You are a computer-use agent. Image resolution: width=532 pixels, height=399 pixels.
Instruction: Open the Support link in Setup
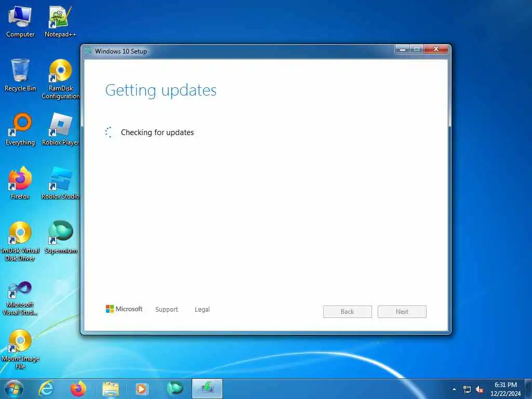point(167,310)
